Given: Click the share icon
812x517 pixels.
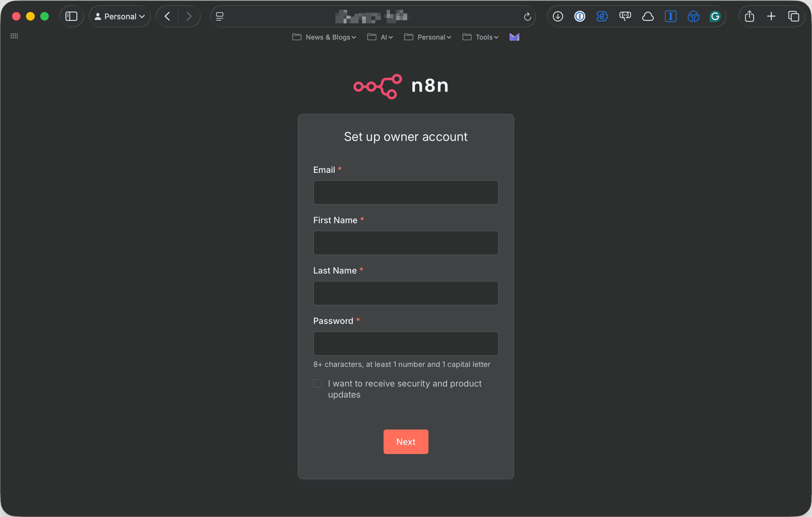Looking at the screenshot, I should 749,16.
